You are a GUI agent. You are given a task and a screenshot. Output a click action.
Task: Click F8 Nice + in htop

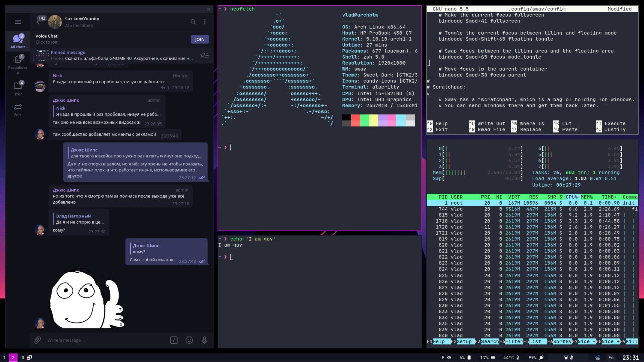point(608,341)
